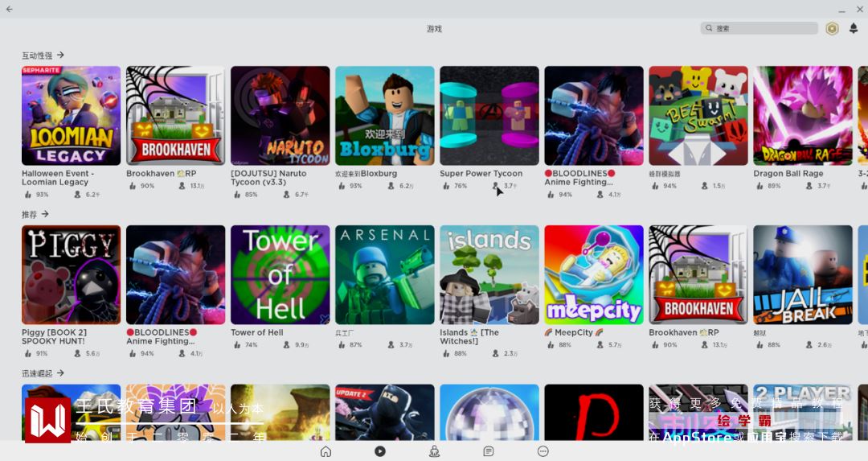Click the '游戏' page title at top
The width and height of the screenshot is (868, 461).
(434, 29)
